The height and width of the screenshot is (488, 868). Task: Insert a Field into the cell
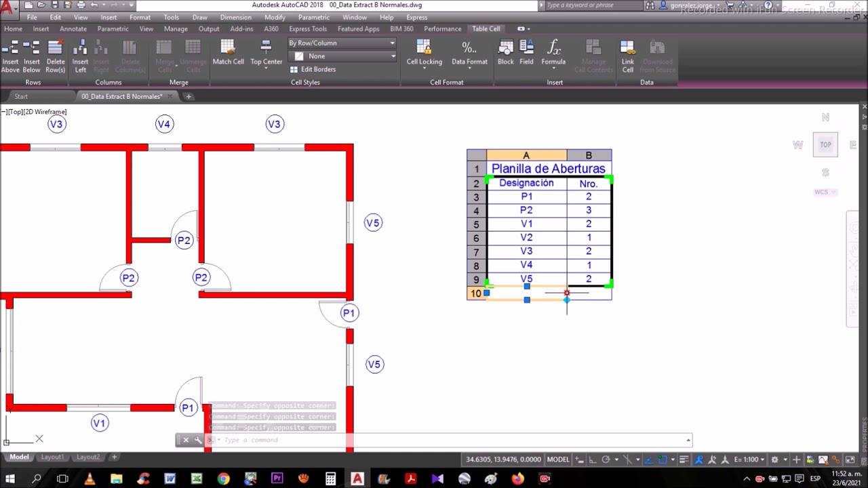pyautogui.click(x=526, y=53)
